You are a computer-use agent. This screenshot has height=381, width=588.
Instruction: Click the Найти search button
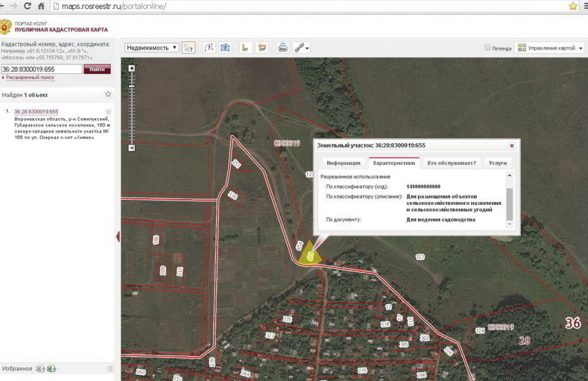point(97,69)
